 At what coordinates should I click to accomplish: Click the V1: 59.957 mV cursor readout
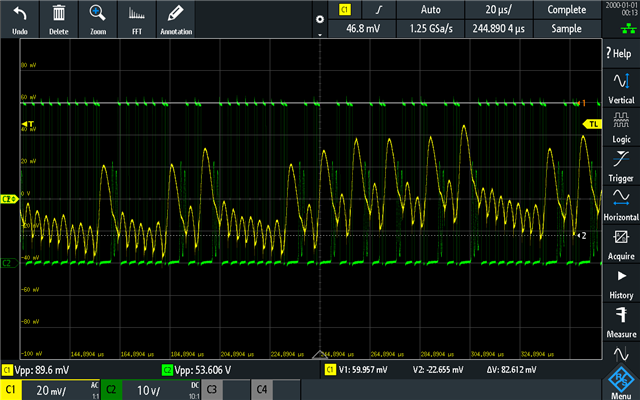point(363,370)
